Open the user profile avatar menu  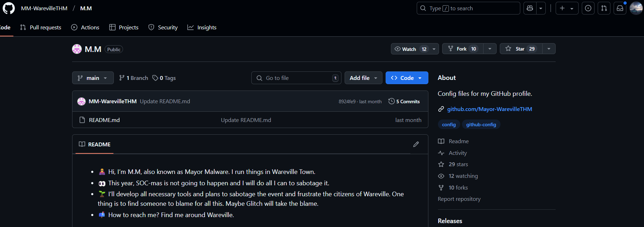(x=636, y=8)
